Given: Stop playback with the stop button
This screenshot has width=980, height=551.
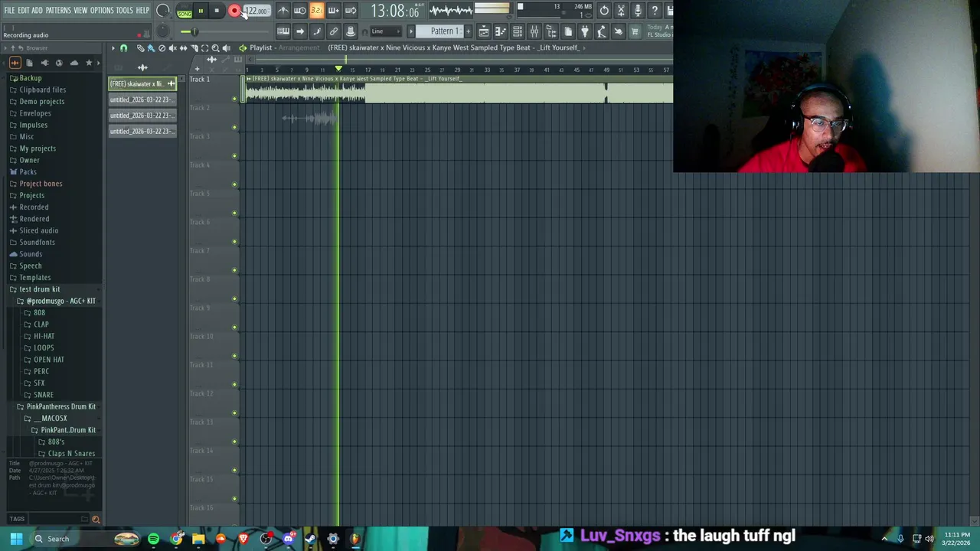Looking at the screenshot, I should point(217,11).
